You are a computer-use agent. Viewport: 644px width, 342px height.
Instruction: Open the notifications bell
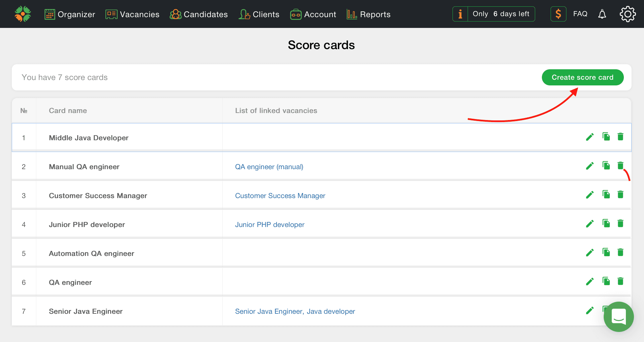[x=602, y=14]
